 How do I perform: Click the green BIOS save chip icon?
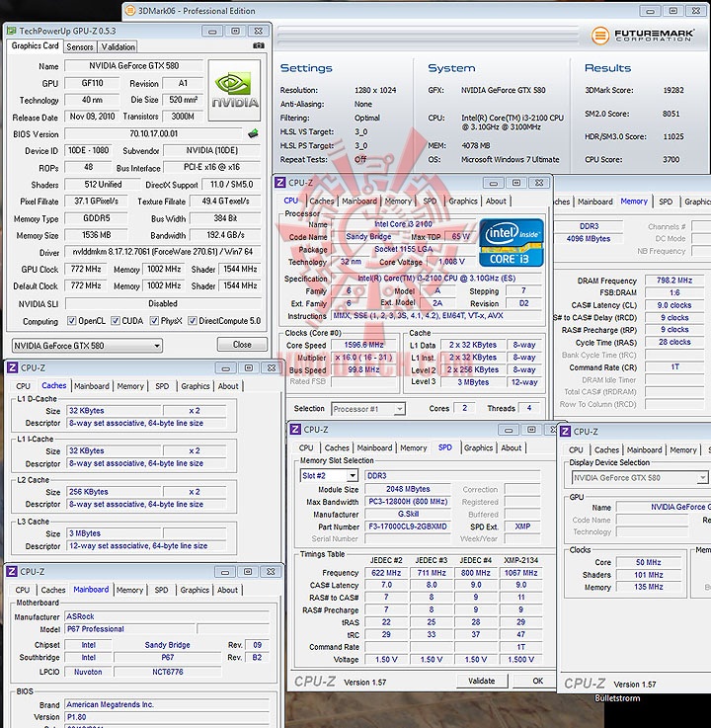[x=253, y=133]
